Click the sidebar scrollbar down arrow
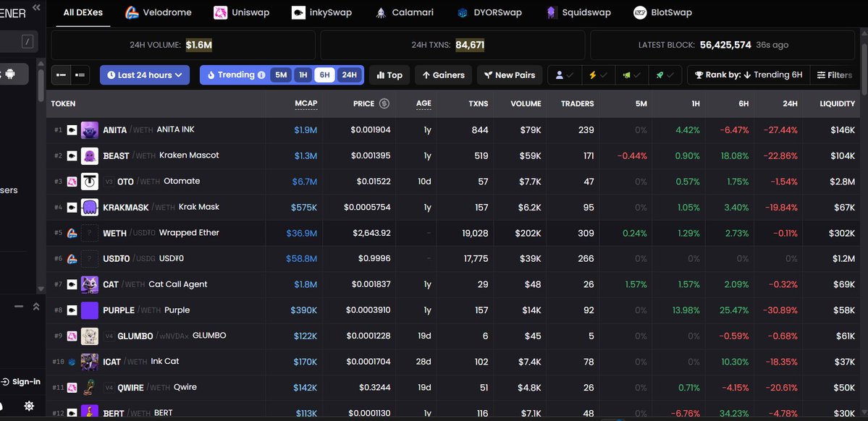Viewport: 868px width, 421px height. click(41, 289)
